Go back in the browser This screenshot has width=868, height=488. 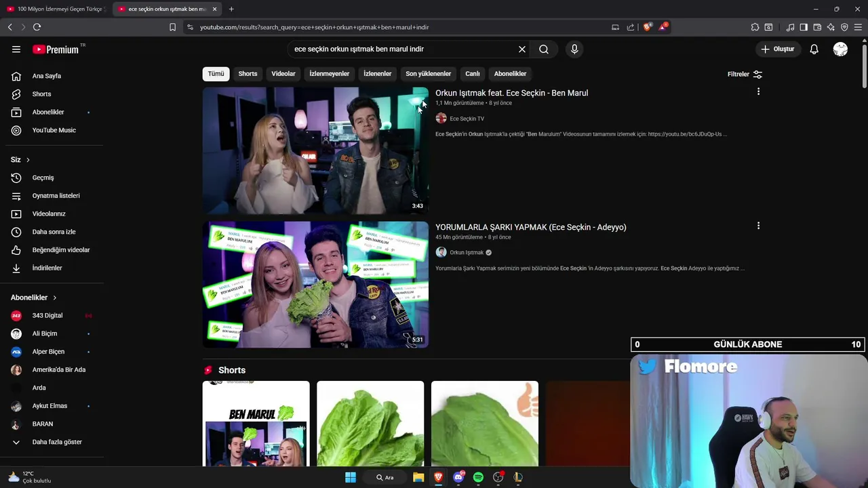[x=10, y=27]
